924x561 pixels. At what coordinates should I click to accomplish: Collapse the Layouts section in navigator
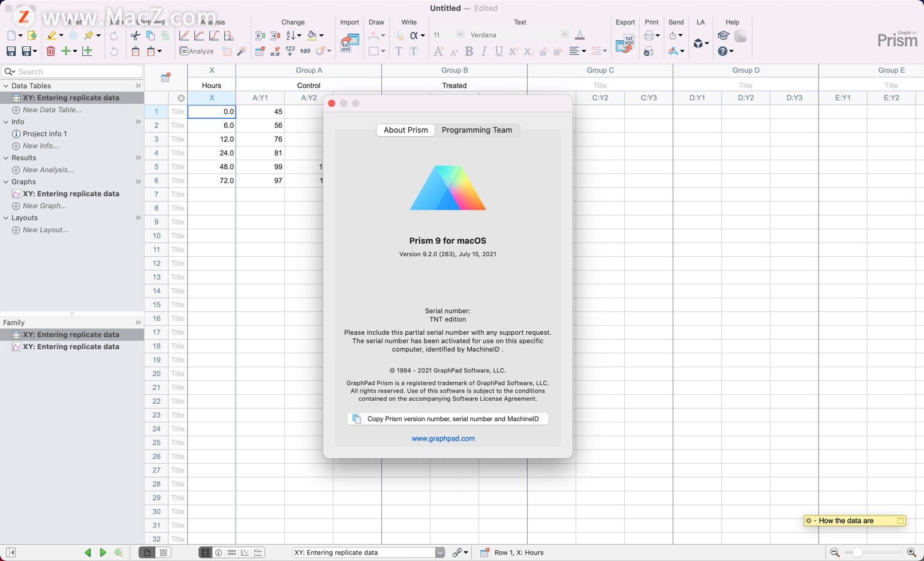pyautogui.click(x=6, y=218)
